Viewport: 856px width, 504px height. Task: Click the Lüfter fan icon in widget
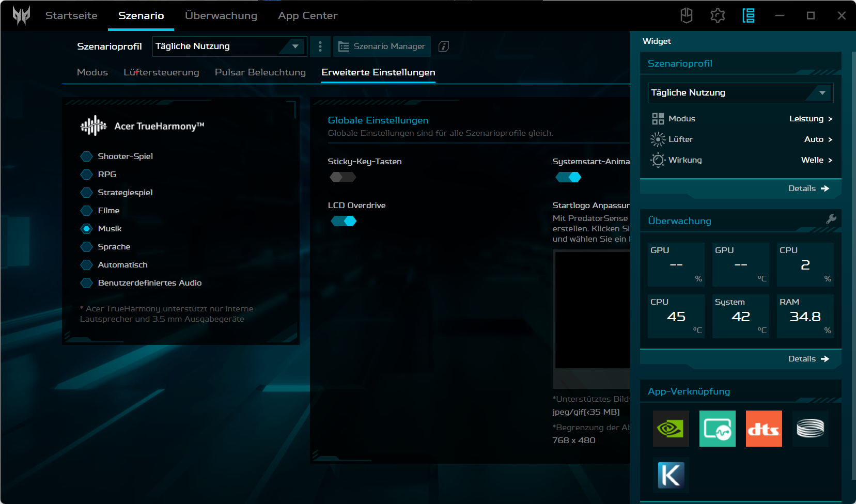[x=658, y=139]
